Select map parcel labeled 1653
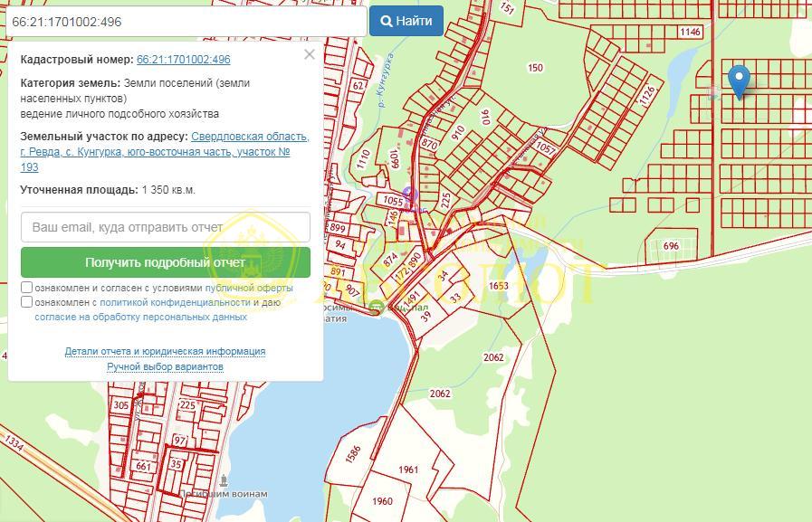The height and width of the screenshot is (522, 812). pyautogui.click(x=498, y=286)
